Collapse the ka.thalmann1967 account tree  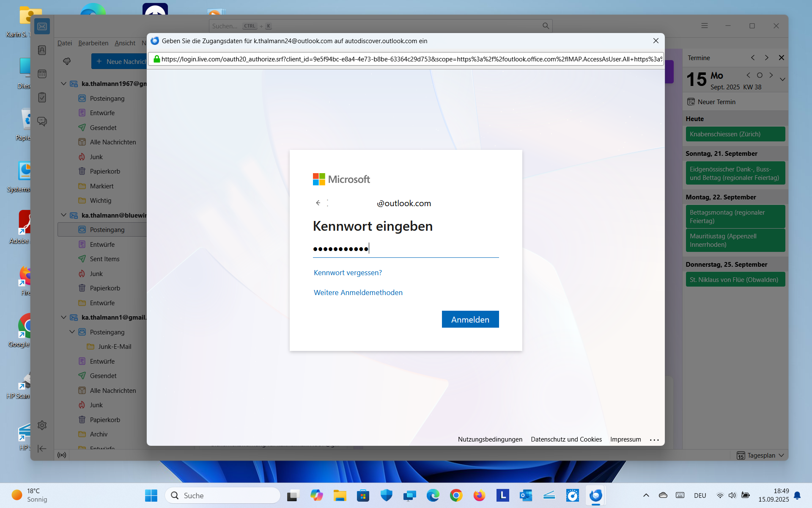click(x=63, y=84)
